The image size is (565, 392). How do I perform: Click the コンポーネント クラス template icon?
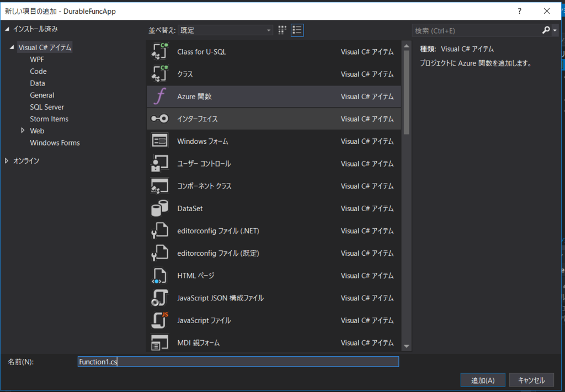pos(159,186)
